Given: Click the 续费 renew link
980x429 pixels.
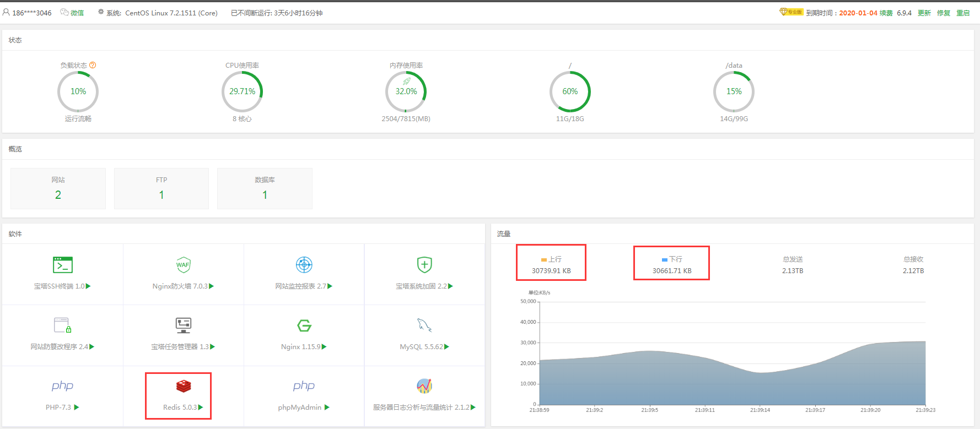Looking at the screenshot, I should (x=886, y=13).
